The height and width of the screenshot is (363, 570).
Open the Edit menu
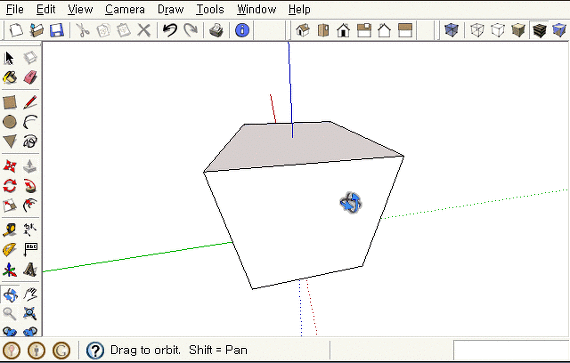tap(46, 9)
